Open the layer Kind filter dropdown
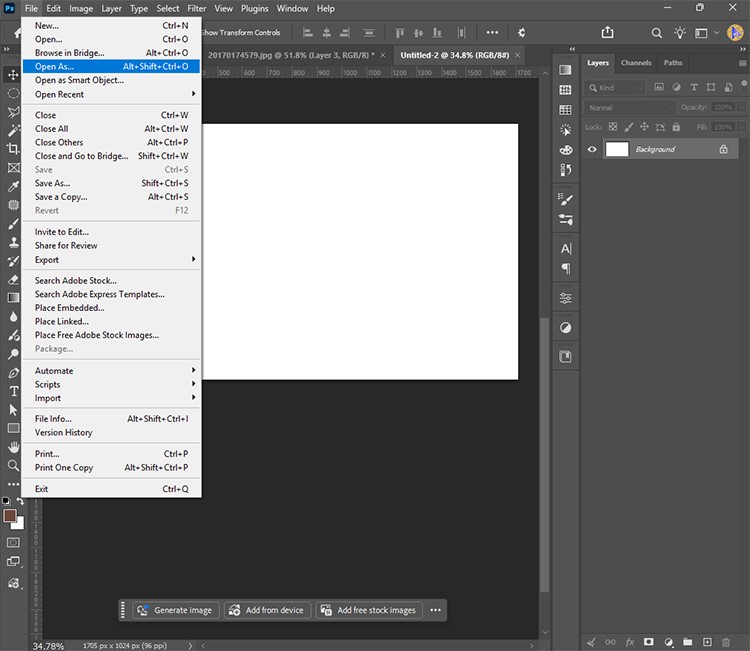Screen dimensions: 750x651 point(615,88)
